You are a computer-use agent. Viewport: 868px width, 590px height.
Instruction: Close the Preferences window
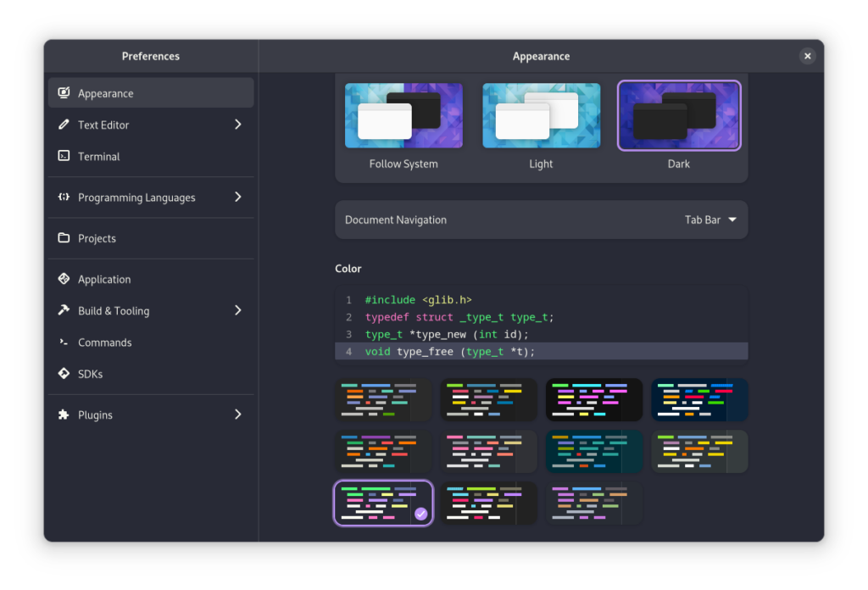click(x=807, y=56)
